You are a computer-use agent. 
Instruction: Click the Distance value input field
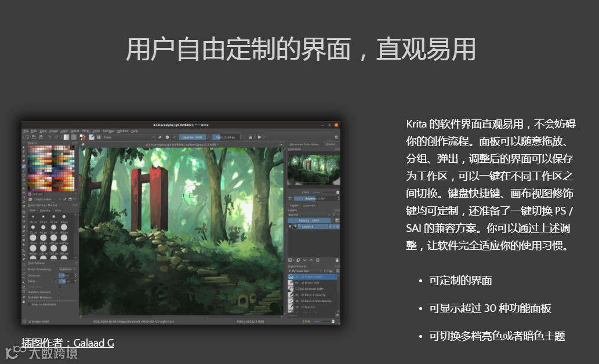(67, 275)
